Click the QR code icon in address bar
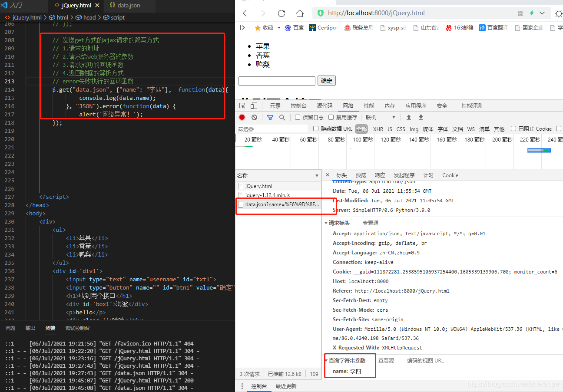This screenshot has width=563, height=392. point(520,13)
